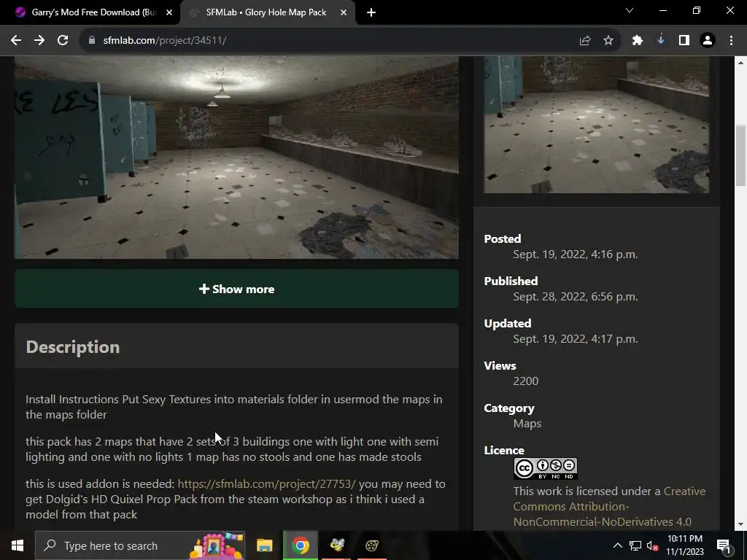Click the scrollbar up arrow
The height and width of the screenshot is (560, 747).
(x=741, y=63)
